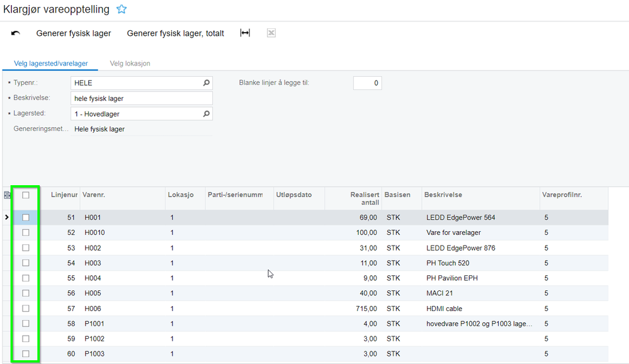The height and width of the screenshot is (364, 629).
Task: Click the quantity 100,00
Action: pyautogui.click(x=366, y=232)
